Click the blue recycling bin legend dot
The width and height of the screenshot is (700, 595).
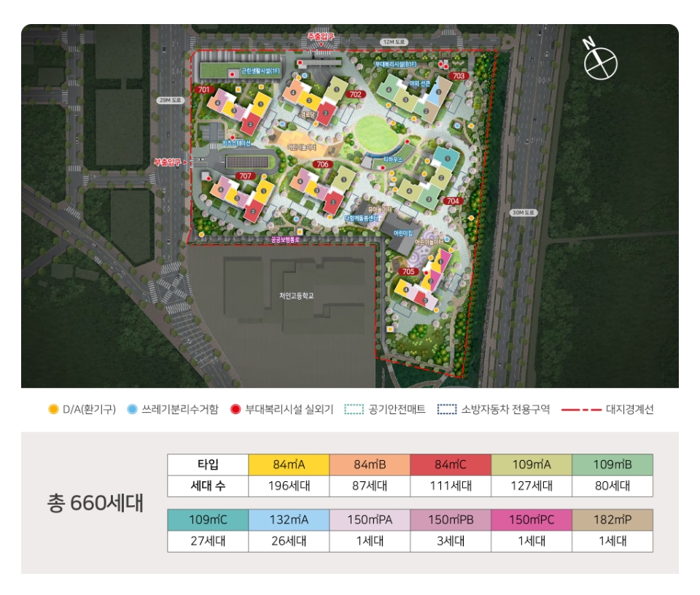[132, 409]
